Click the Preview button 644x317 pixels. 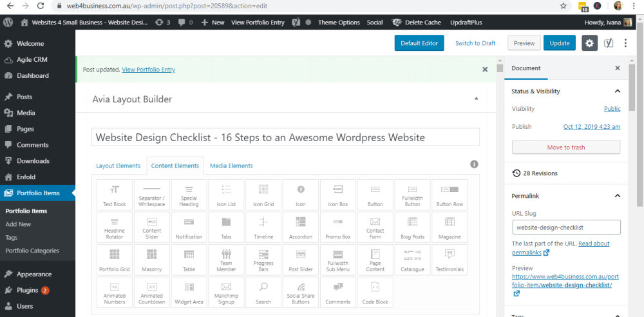(x=524, y=43)
